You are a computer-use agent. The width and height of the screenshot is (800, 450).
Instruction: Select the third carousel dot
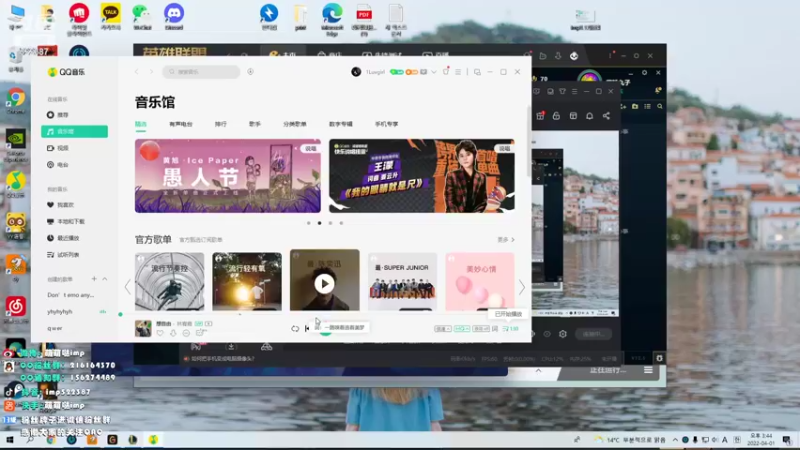pyautogui.click(x=331, y=223)
